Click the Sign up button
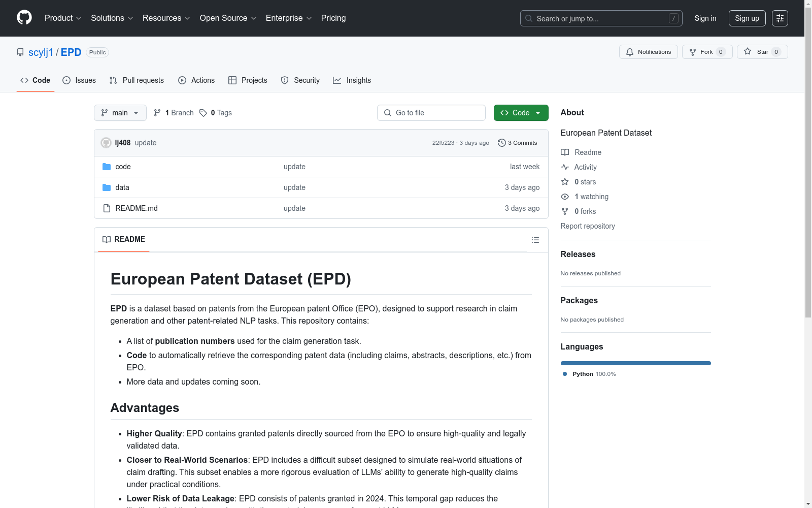The width and height of the screenshot is (812, 508). pos(747,18)
